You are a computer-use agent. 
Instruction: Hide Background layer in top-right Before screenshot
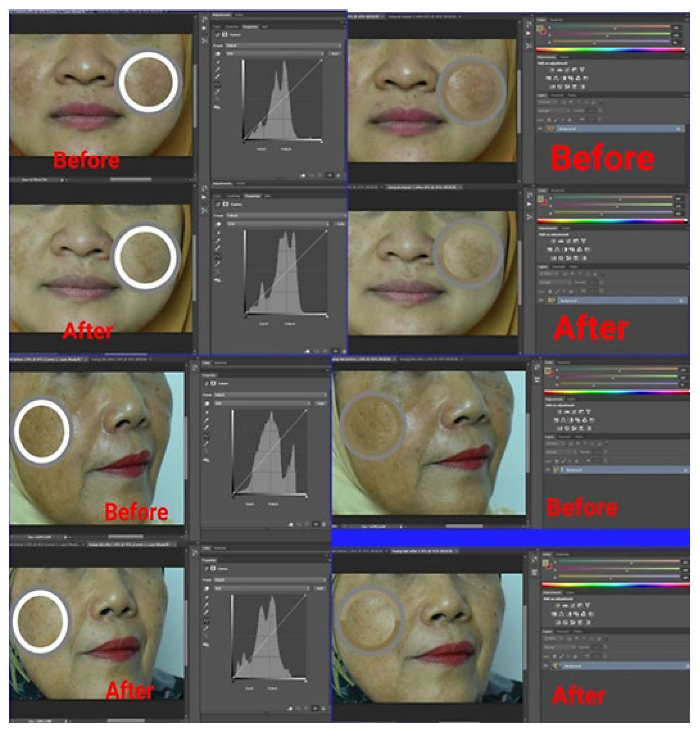[540, 128]
